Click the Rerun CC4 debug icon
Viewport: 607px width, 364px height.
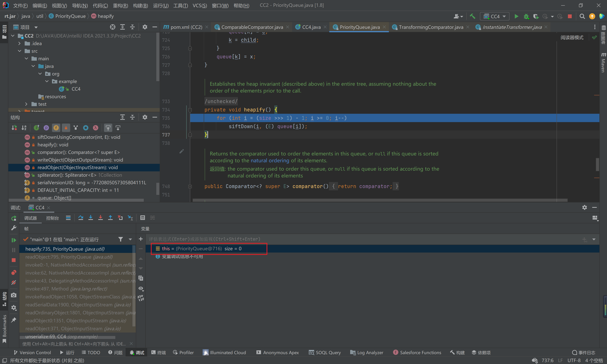(x=14, y=218)
